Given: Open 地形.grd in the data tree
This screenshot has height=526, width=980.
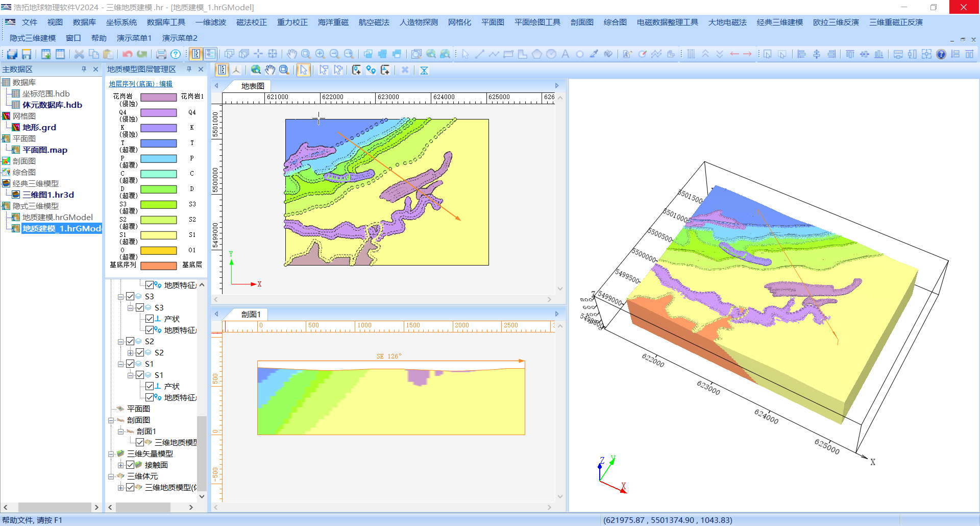Looking at the screenshot, I should (39, 127).
